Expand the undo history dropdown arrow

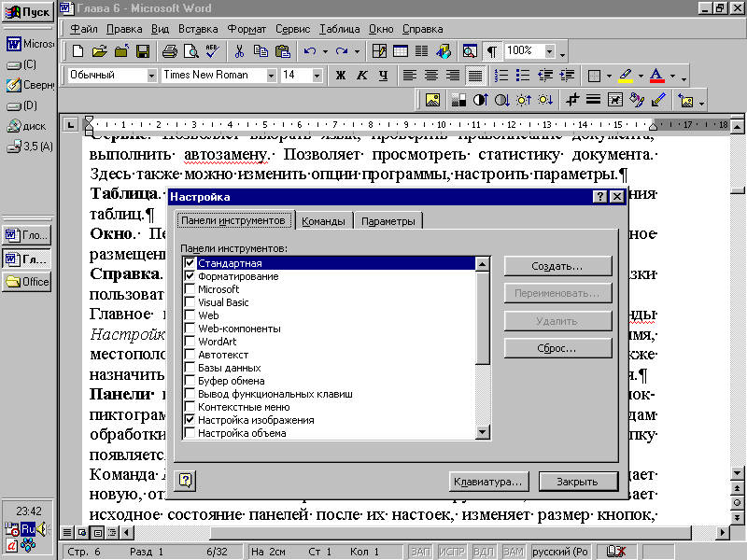325,51
